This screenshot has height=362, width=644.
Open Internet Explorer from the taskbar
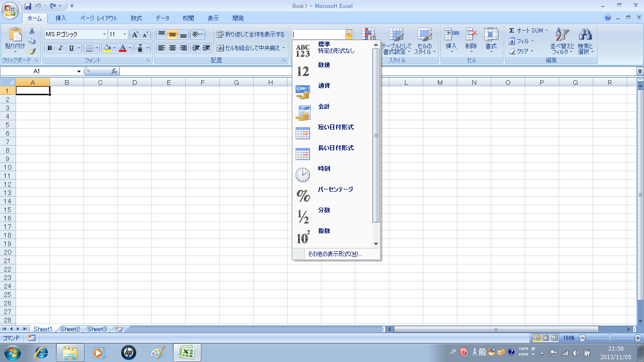pos(41,352)
